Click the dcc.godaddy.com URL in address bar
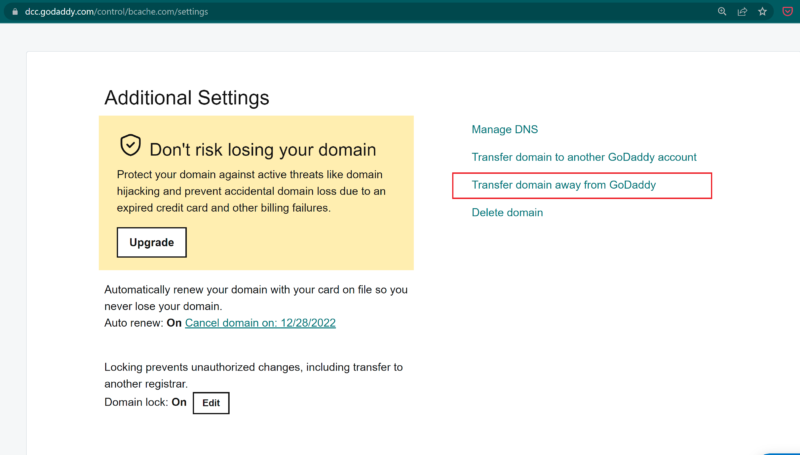This screenshot has height=455, width=800. coord(116,11)
